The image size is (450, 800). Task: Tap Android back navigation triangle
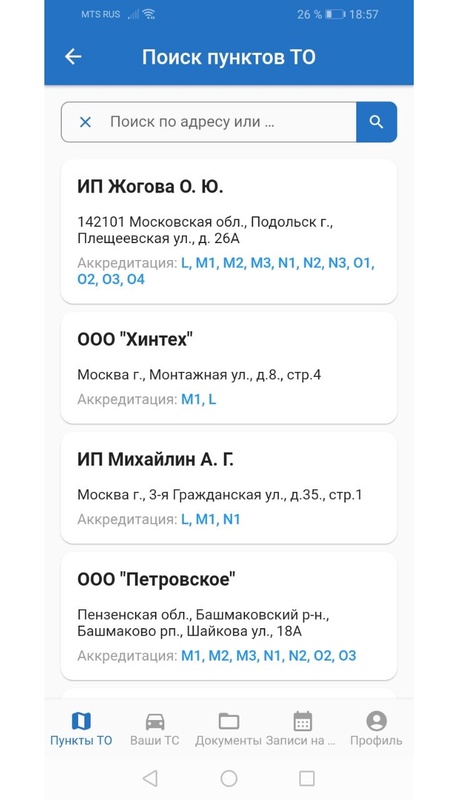pos(150,778)
